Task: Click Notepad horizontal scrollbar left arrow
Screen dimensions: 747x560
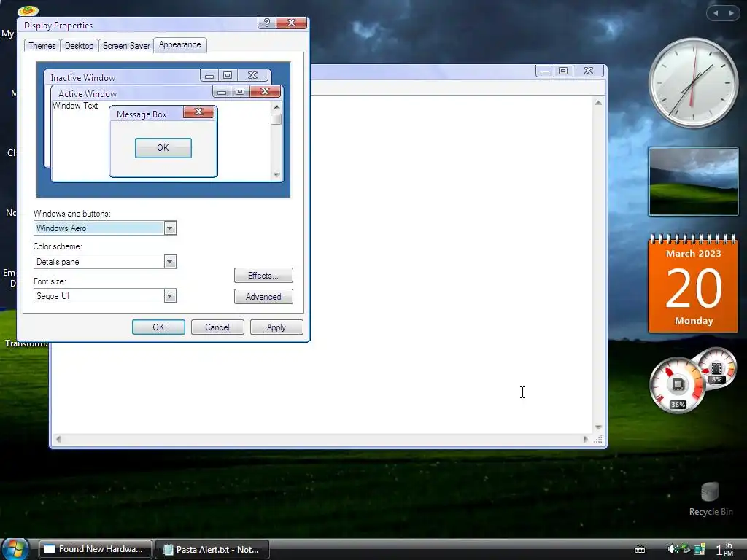Action: point(58,439)
